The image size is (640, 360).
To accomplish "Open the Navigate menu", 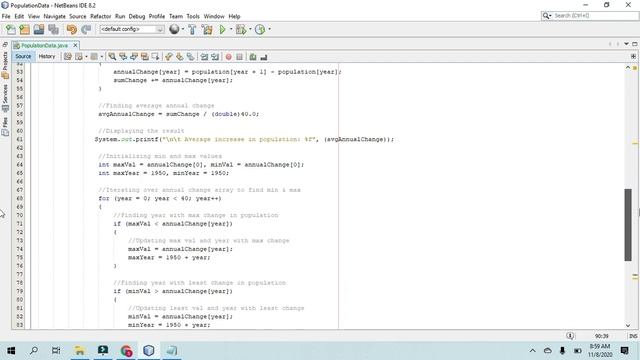I will 55,16.
